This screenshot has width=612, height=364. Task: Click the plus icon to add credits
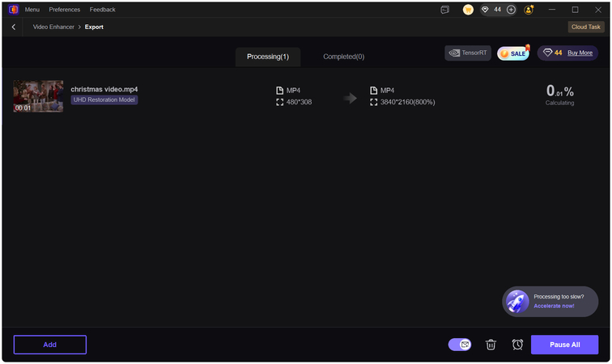[x=511, y=10]
